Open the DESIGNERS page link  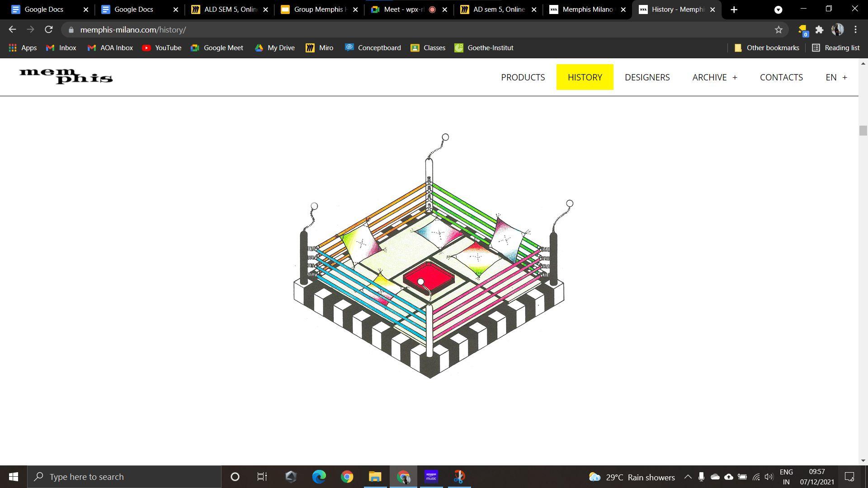(x=647, y=77)
